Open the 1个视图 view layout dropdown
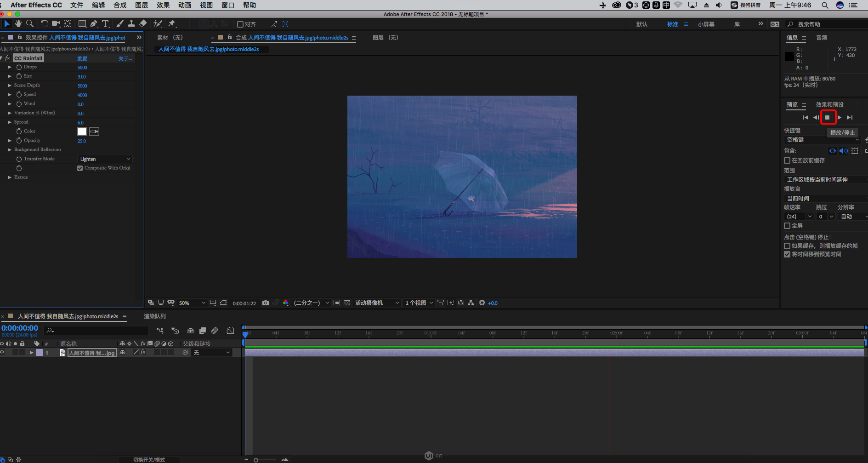The image size is (868, 463). [x=419, y=303]
